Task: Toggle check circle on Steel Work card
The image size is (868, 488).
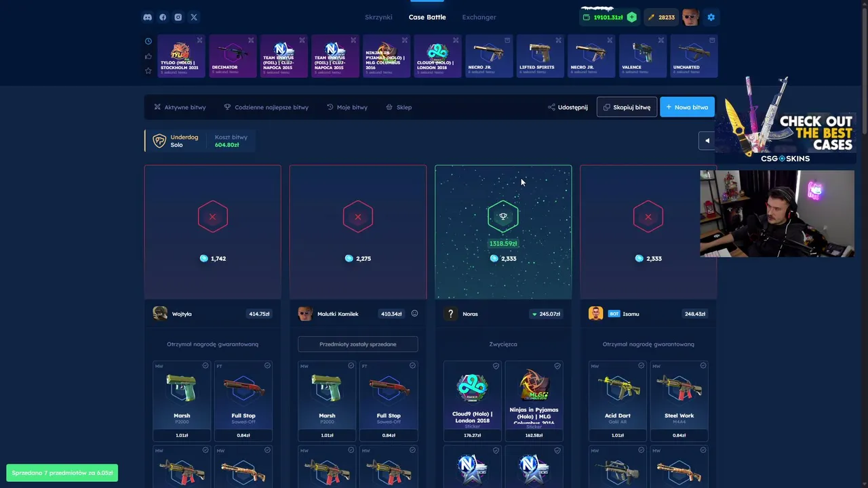Action: 703,365
